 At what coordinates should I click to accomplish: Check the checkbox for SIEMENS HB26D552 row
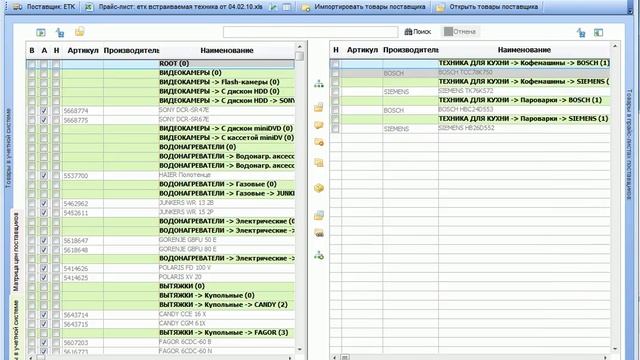[335, 129]
